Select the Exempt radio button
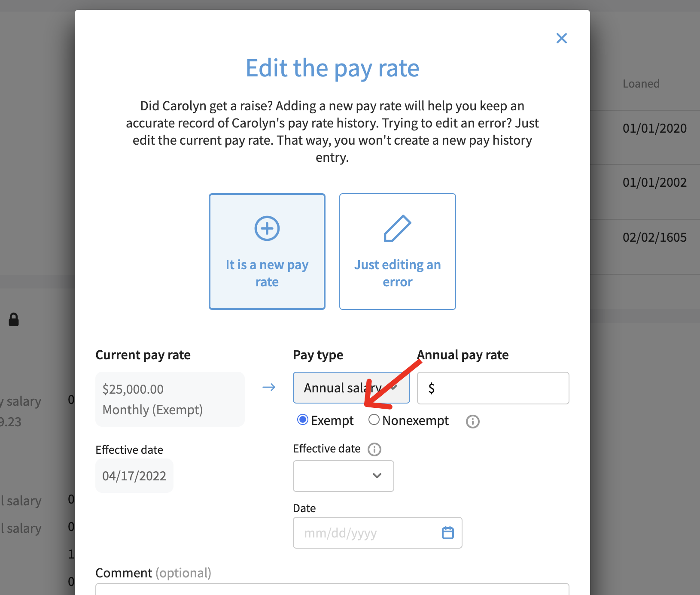The width and height of the screenshot is (700, 595). [303, 420]
